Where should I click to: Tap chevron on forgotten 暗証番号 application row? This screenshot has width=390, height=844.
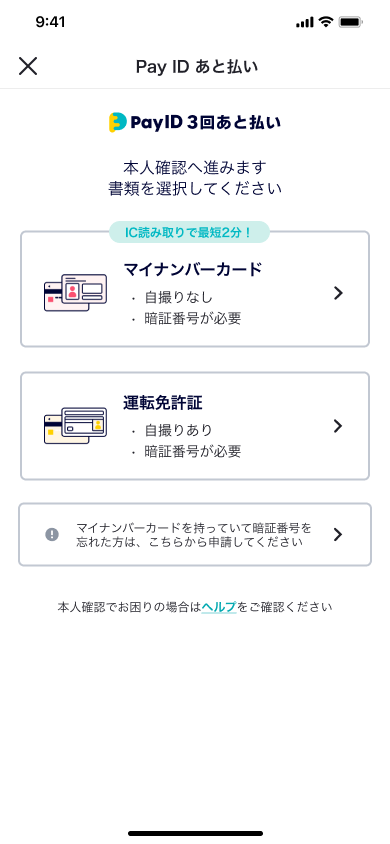[338, 534]
